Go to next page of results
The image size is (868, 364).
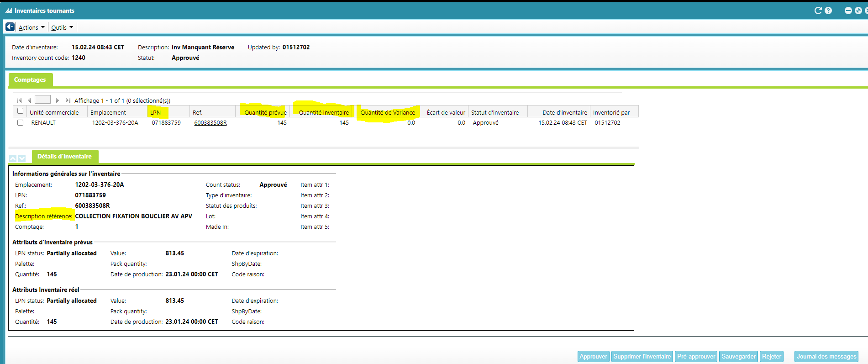click(58, 100)
